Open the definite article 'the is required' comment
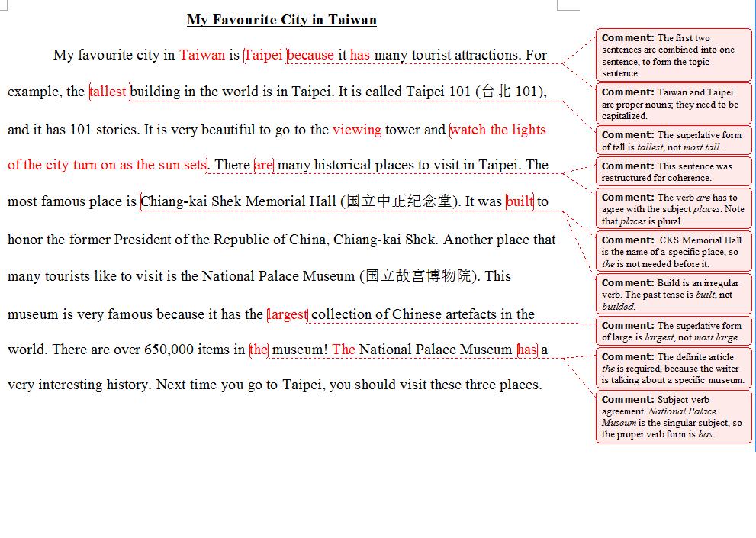 point(674,368)
